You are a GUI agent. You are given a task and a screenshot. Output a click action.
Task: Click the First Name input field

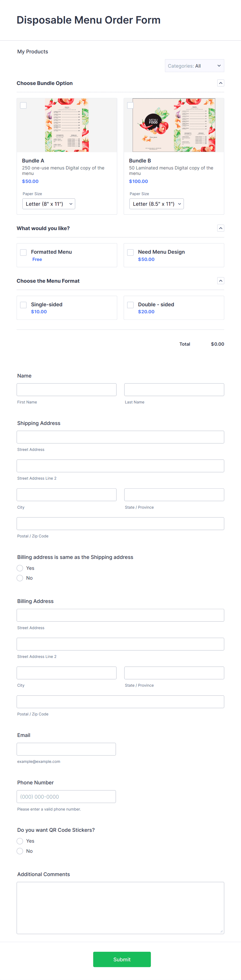point(66,389)
